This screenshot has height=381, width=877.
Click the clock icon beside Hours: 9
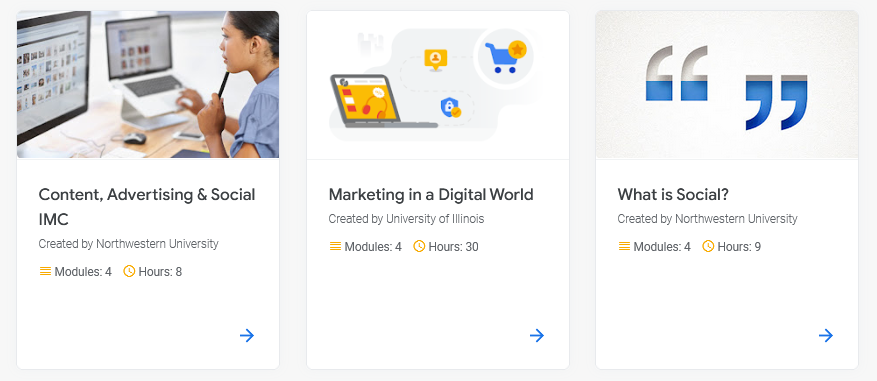pos(708,246)
